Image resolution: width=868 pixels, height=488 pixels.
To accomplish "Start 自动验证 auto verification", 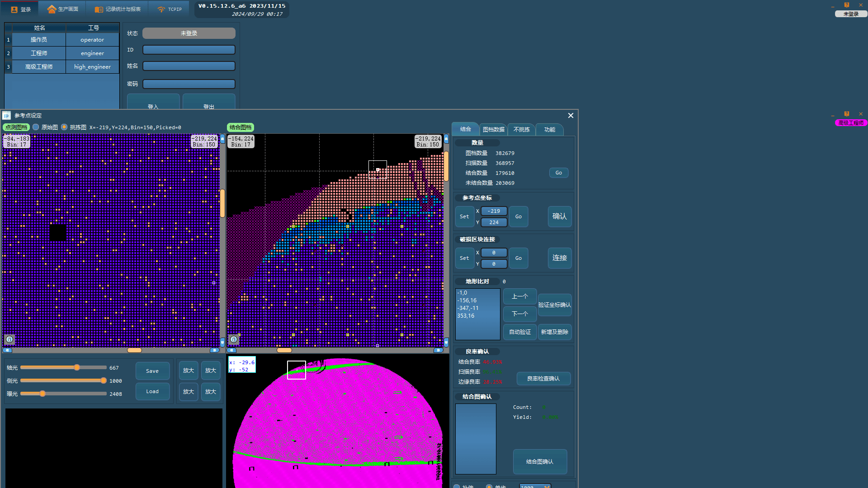I will tap(520, 332).
